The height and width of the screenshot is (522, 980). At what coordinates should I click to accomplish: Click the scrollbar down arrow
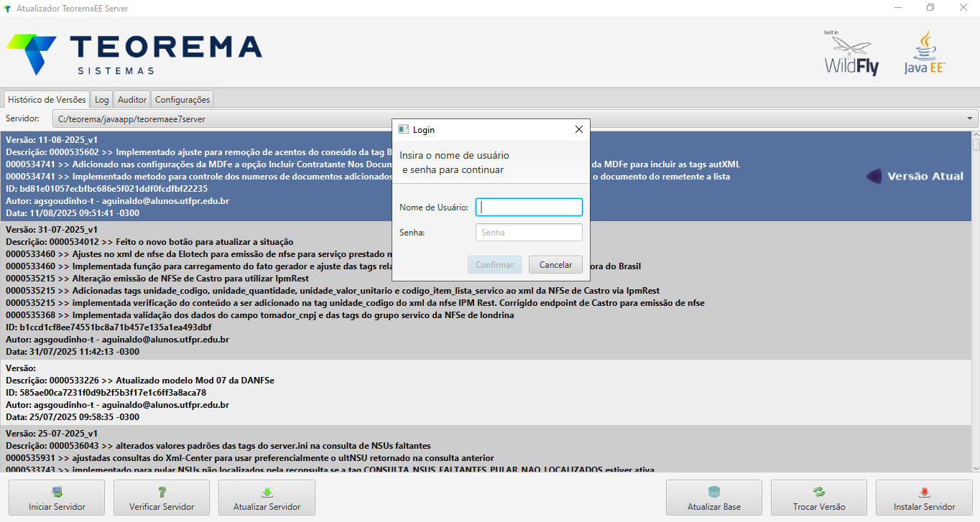(976, 468)
